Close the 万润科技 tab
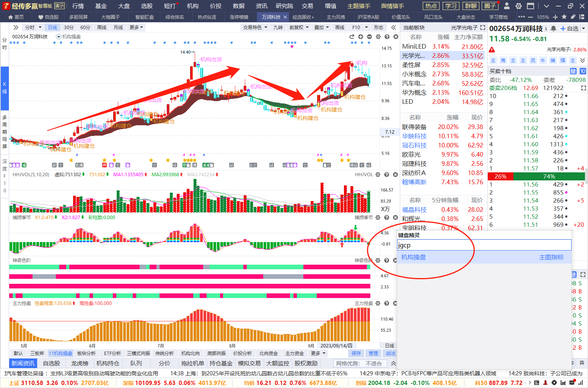588x388 pixels. coord(285,17)
